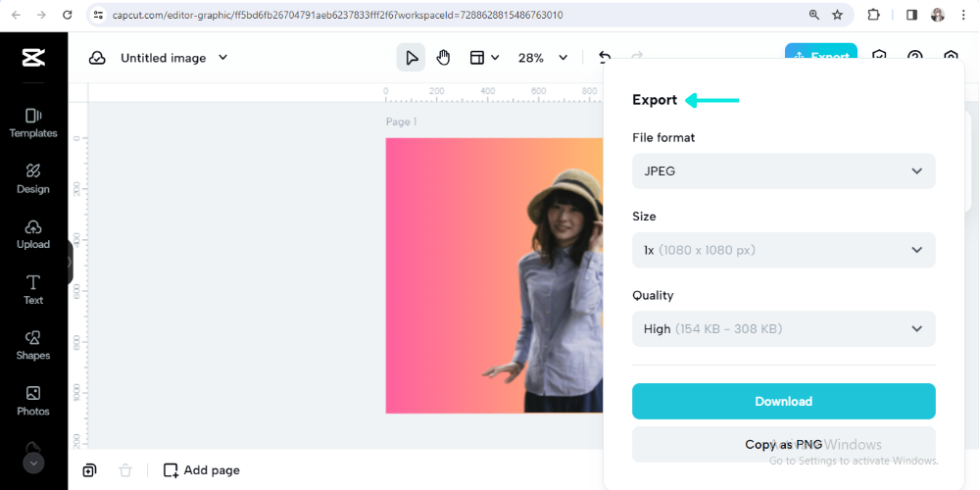Screen dimensions: 980x490
Task: Click the cloud save status icon
Action: tap(97, 58)
